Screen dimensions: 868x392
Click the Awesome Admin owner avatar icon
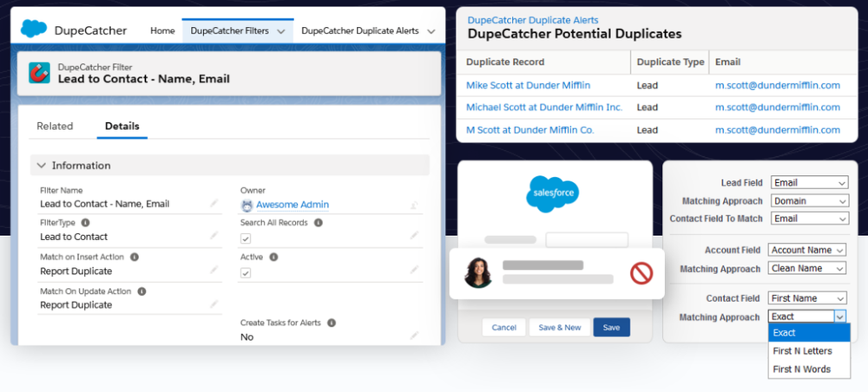[247, 206]
